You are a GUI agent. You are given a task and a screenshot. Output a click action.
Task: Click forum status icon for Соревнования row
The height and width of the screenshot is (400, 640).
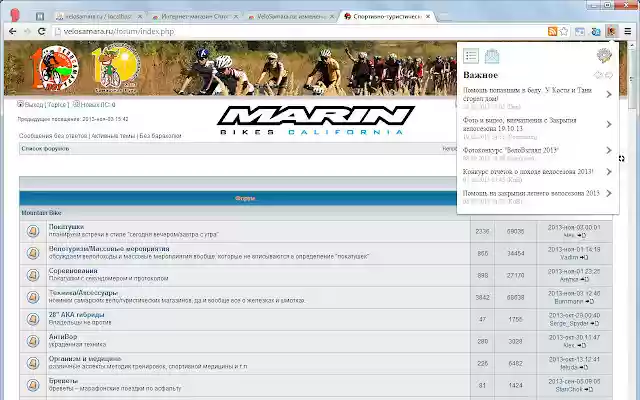pos(33,276)
